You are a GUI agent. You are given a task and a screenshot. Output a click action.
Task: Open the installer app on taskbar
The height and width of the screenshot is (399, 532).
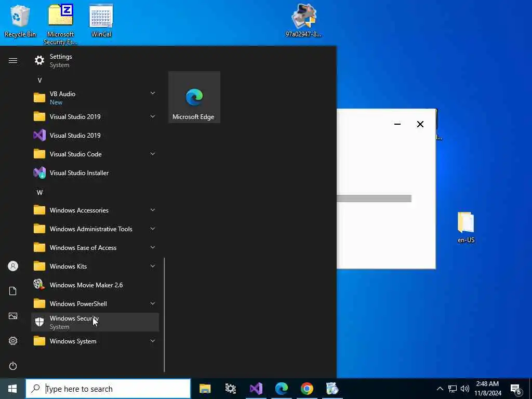[332, 389]
